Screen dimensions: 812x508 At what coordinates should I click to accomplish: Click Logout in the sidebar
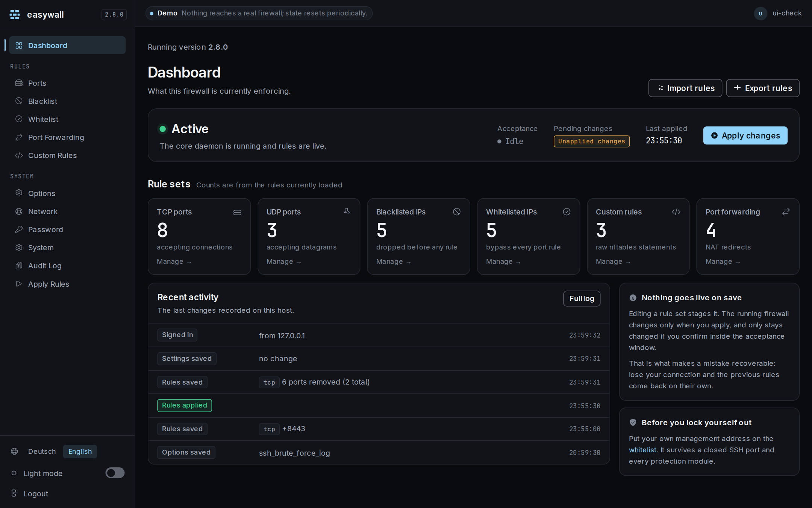[x=36, y=493]
